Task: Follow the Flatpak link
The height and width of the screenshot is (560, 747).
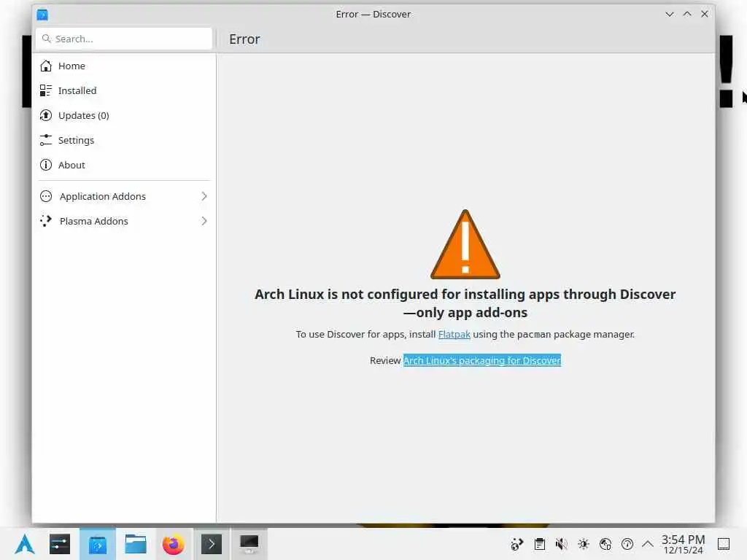Action: (x=454, y=334)
